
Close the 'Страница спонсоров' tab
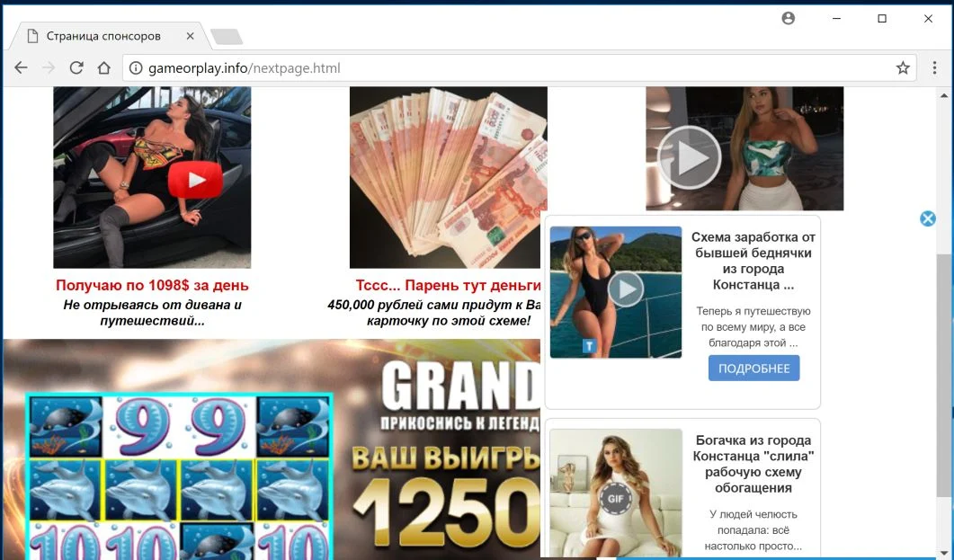click(x=190, y=36)
